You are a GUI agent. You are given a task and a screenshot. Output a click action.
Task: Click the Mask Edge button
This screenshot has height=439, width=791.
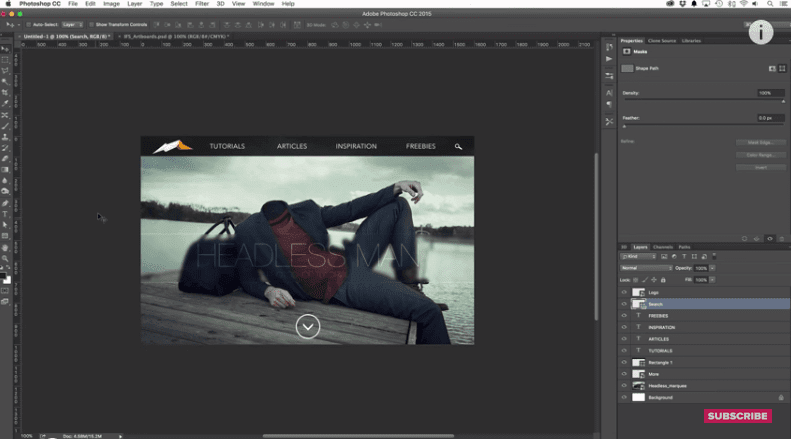760,143
